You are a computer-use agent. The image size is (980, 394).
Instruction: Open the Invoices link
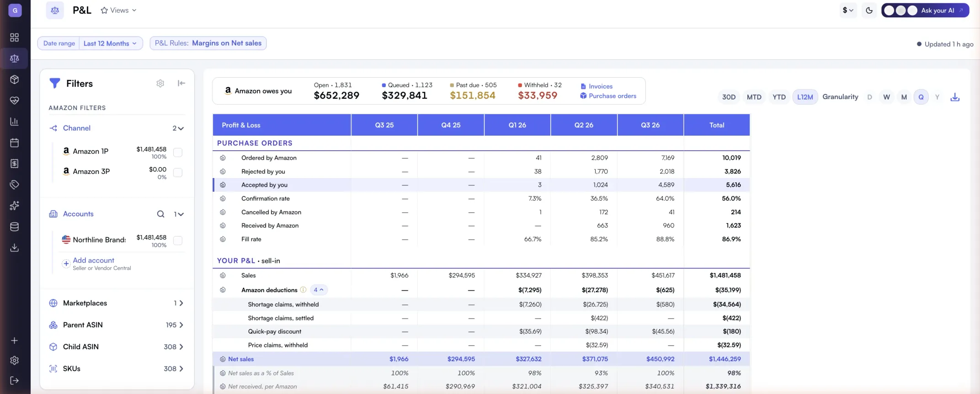[x=597, y=86]
